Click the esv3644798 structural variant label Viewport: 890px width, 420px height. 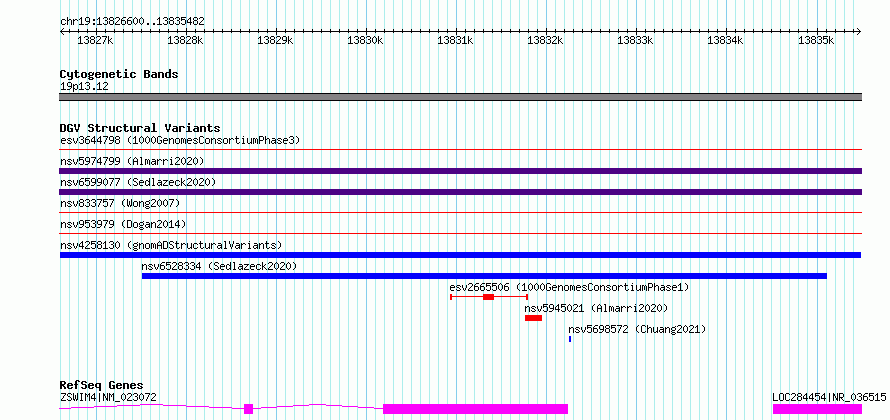[x=180, y=140]
